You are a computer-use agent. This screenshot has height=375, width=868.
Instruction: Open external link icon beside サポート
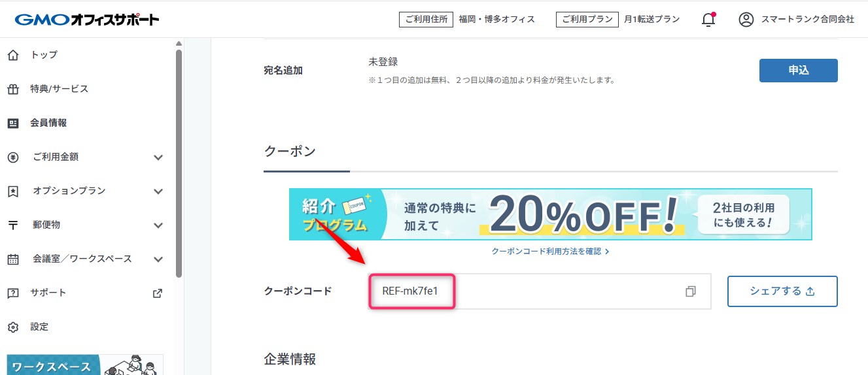[x=157, y=293]
